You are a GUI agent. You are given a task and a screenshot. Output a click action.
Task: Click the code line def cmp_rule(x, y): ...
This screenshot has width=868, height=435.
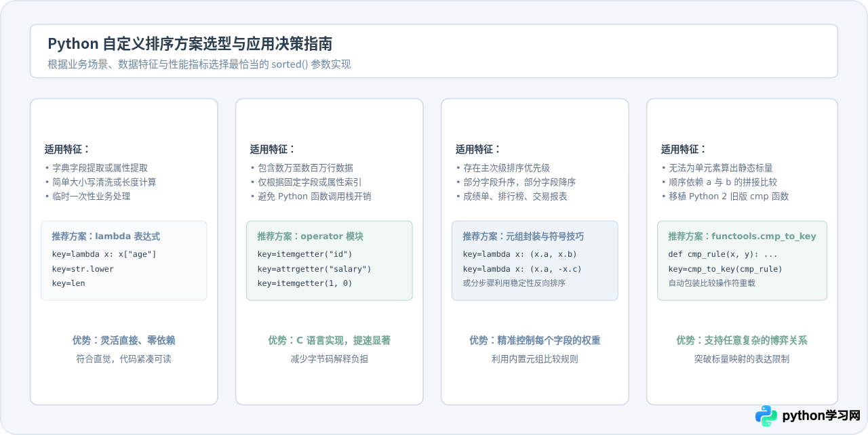coord(723,254)
